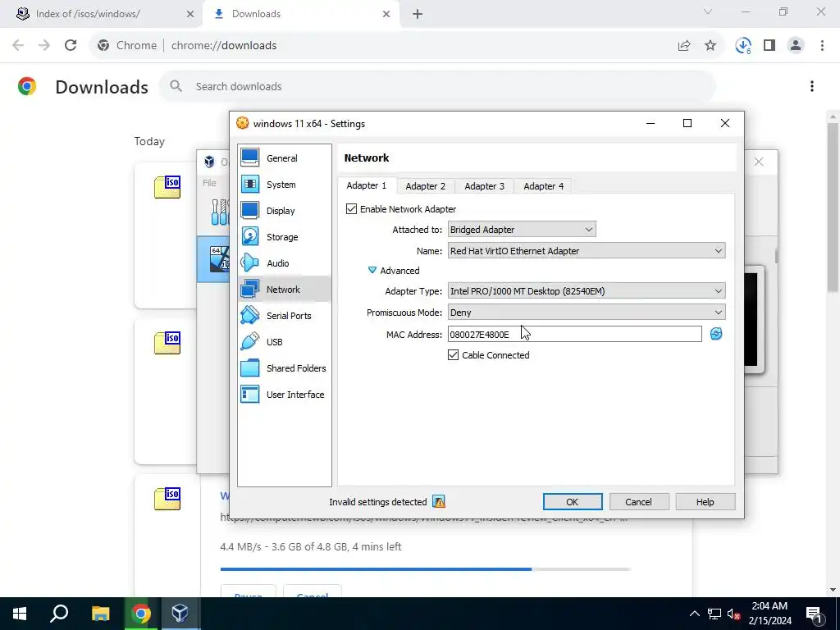Viewport: 840px width, 630px height.
Task: Switch to Adapter 2 tab
Action: tap(426, 186)
